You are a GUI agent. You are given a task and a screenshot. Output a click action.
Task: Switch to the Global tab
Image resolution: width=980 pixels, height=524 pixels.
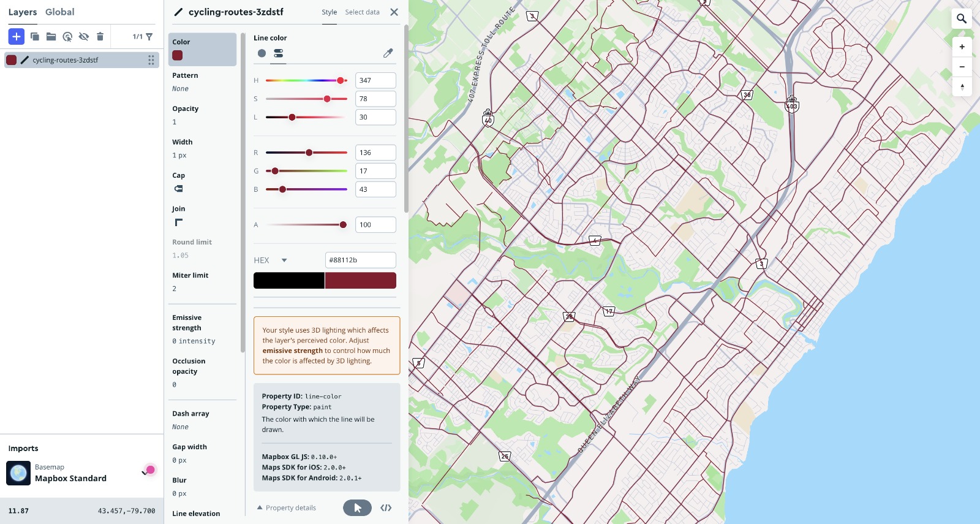coord(59,12)
